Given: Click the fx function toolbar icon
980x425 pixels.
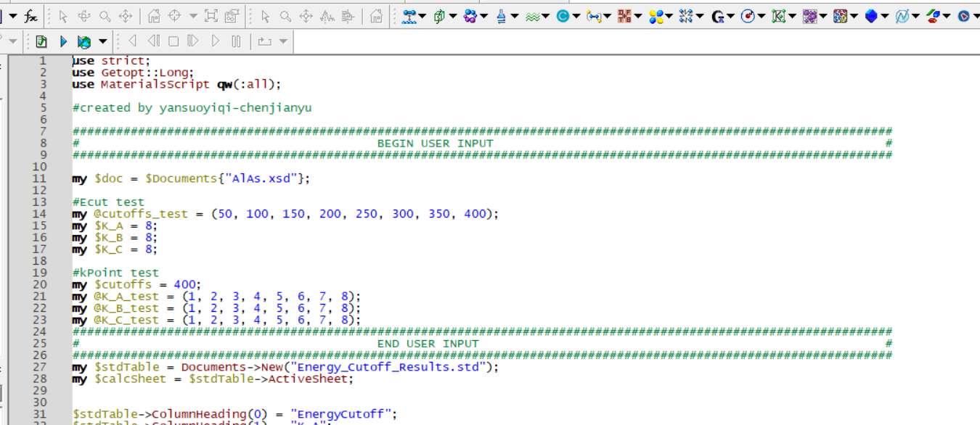Looking at the screenshot, I should pos(31,16).
